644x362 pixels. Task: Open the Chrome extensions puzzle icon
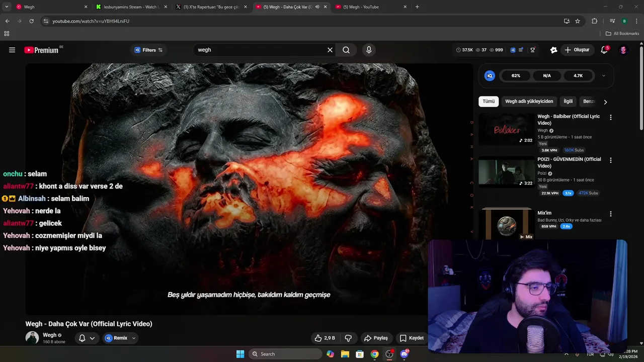(594, 21)
